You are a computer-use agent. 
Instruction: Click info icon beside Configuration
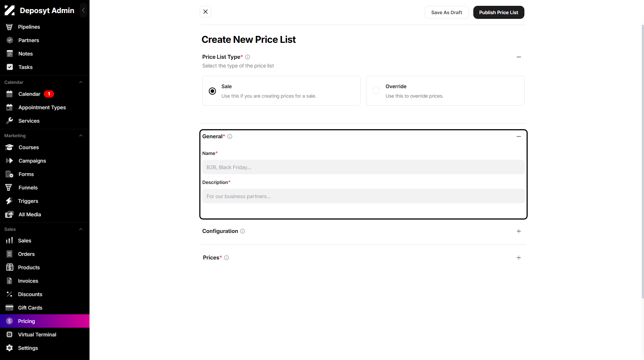click(x=242, y=231)
